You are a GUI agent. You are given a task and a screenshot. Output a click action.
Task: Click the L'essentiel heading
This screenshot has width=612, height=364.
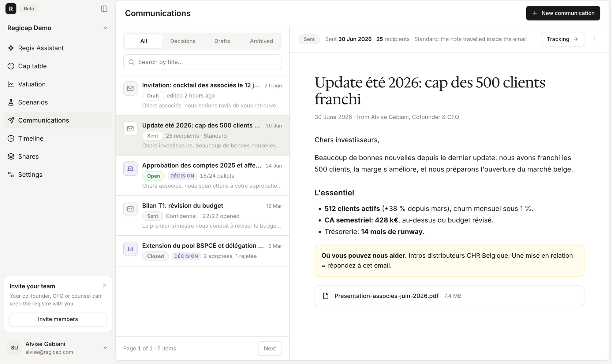tap(334, 193)
